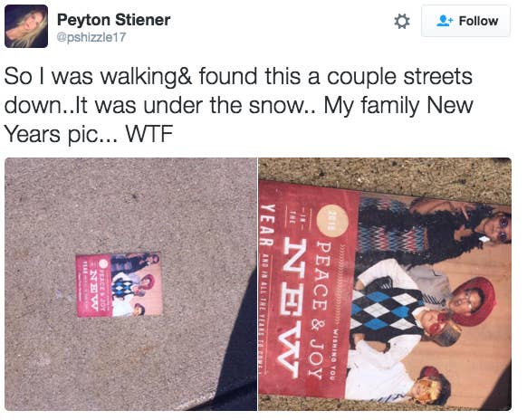Click the tweet text about walking
Viewport: 527px width, 420px height.
point(239,105)
